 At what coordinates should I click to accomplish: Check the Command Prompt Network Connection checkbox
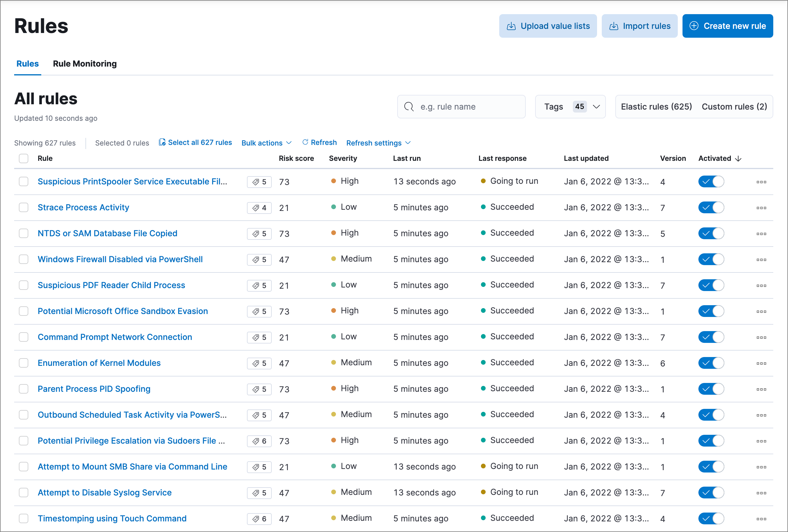[x=23, y=337]
